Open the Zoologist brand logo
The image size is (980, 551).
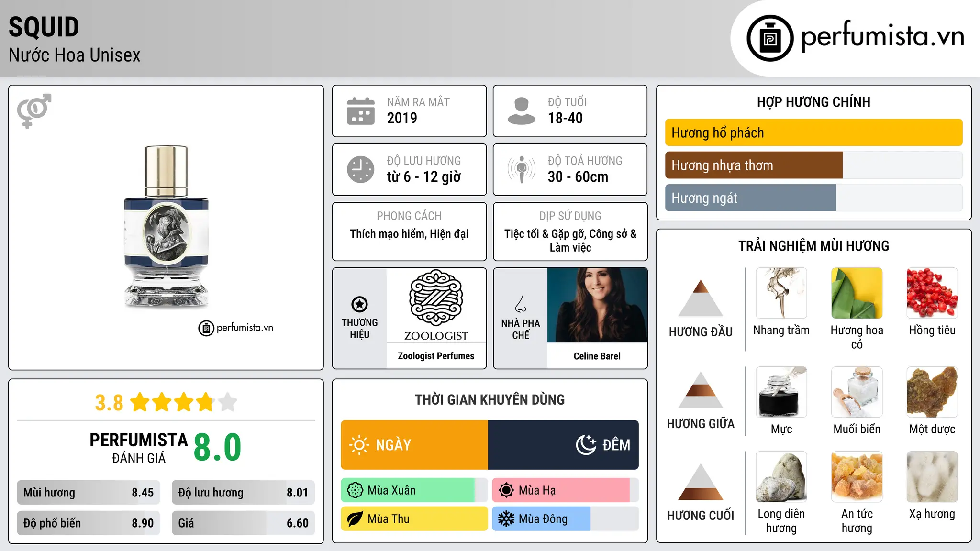[x=436, y=305]
